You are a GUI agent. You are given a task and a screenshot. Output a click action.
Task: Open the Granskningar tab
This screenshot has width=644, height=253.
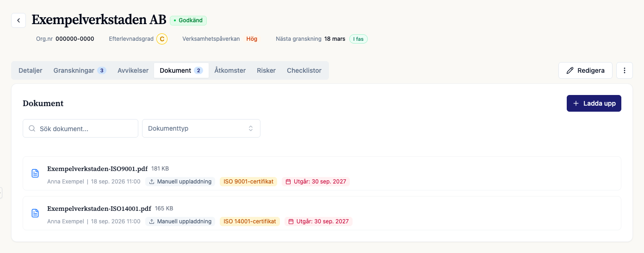point(80,70)
